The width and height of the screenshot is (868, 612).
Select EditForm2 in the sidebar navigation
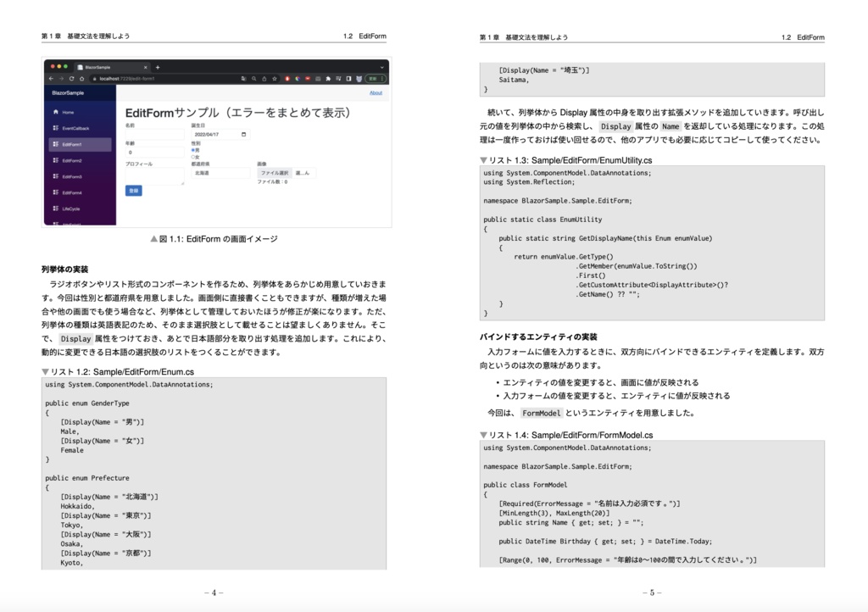73,161
